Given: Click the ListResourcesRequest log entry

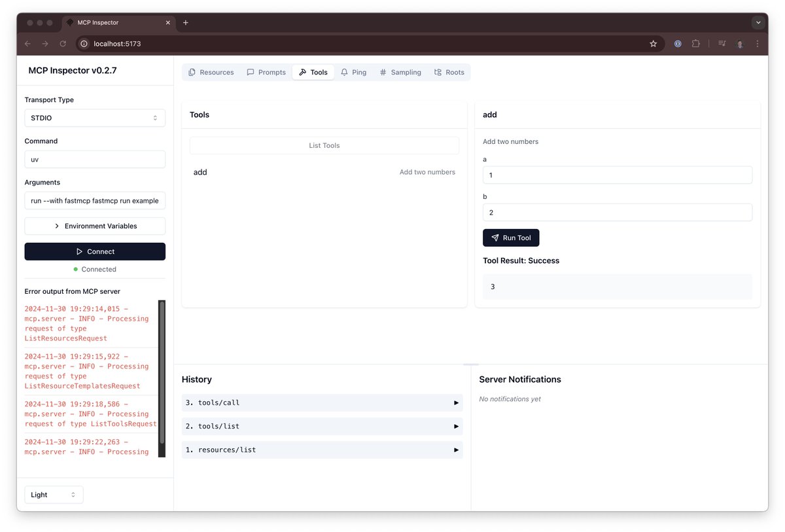Looking at the screenshot, I should click(91, 324).
